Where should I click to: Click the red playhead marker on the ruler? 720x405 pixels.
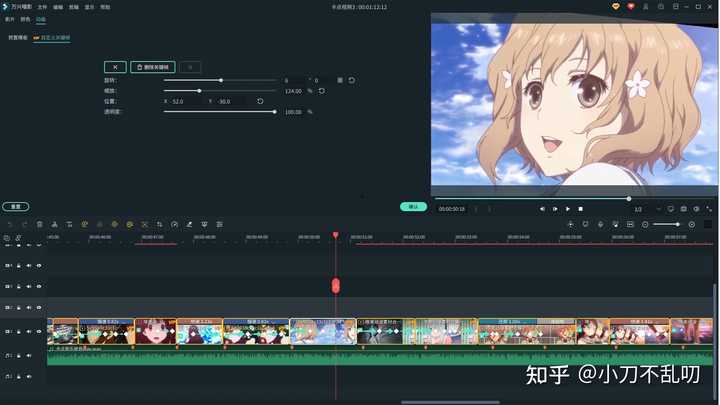pos(336,236)
